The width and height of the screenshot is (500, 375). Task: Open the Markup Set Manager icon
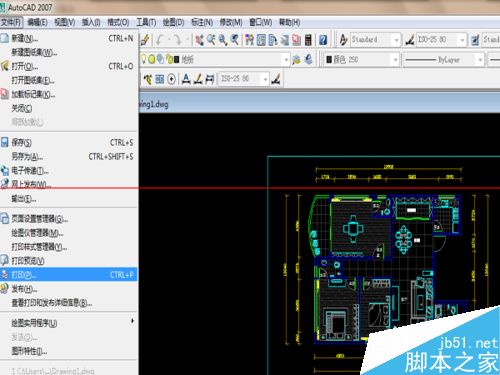click(x=296, y=40)
